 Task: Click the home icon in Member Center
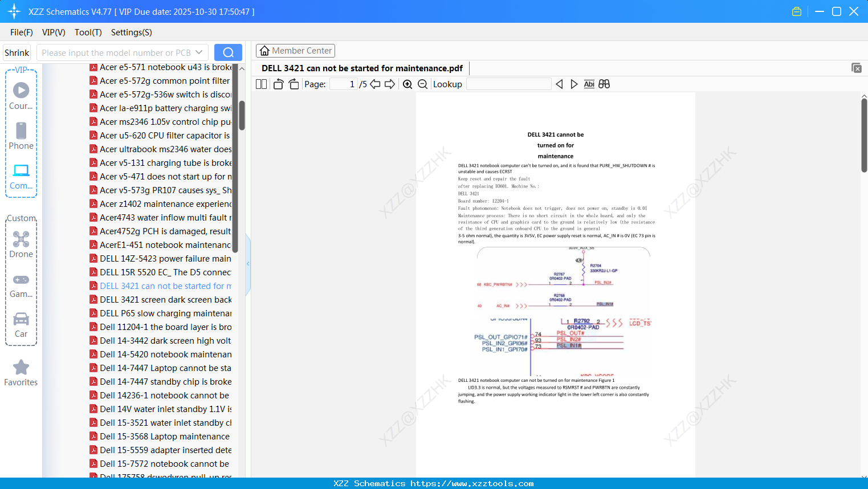pyautogui.click(x=264, y=51)
